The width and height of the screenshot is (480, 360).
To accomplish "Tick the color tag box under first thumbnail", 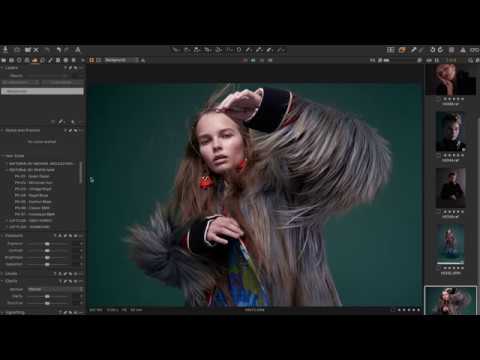I will click(x=439, y=99).
